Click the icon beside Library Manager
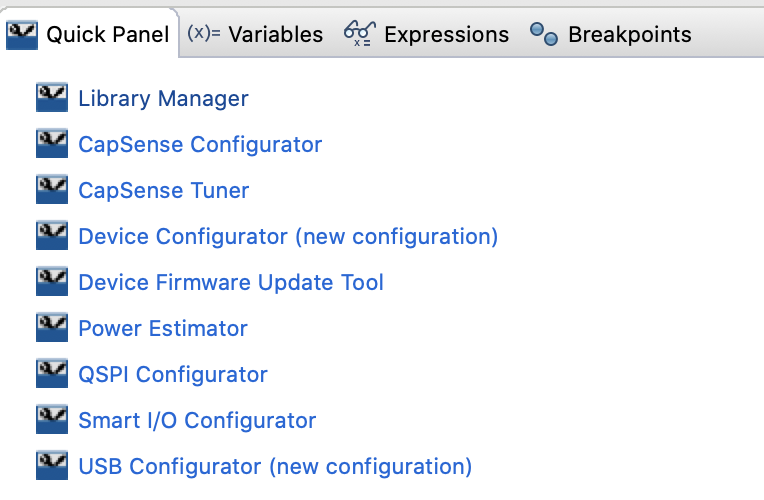This screenshot has height=500, width=764. click(52, 97)
